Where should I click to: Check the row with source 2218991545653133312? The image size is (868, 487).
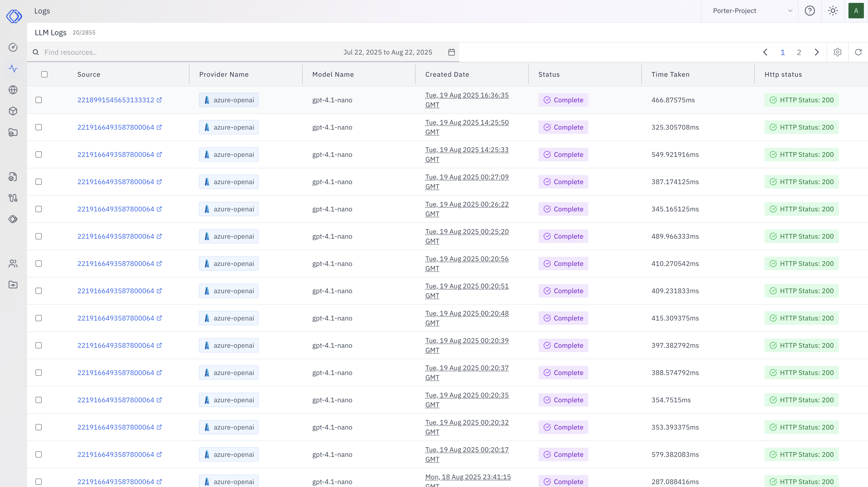[x=39, y=100]
